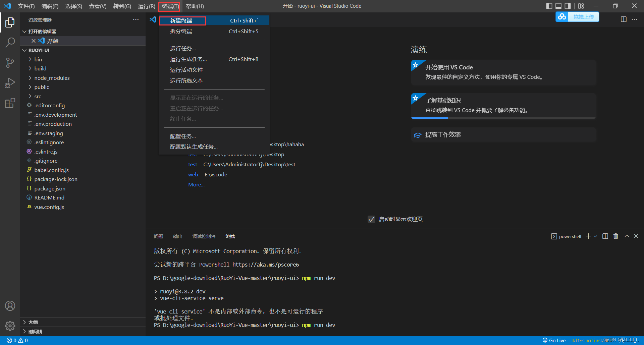This screenshot has height=345, width=644.
Task: Click the More... recent folders link
Action: [x=196, y=185]
